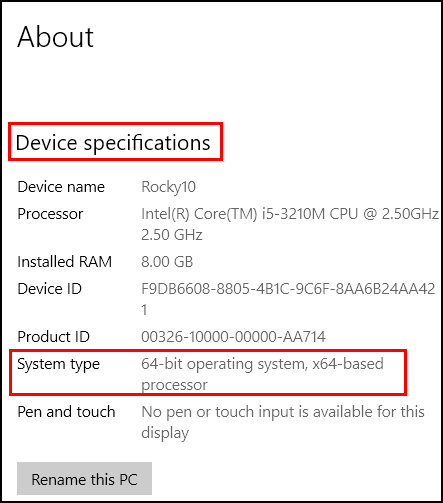Select the Device ID label
Screen dimensions: 443x503
[49, 289]
